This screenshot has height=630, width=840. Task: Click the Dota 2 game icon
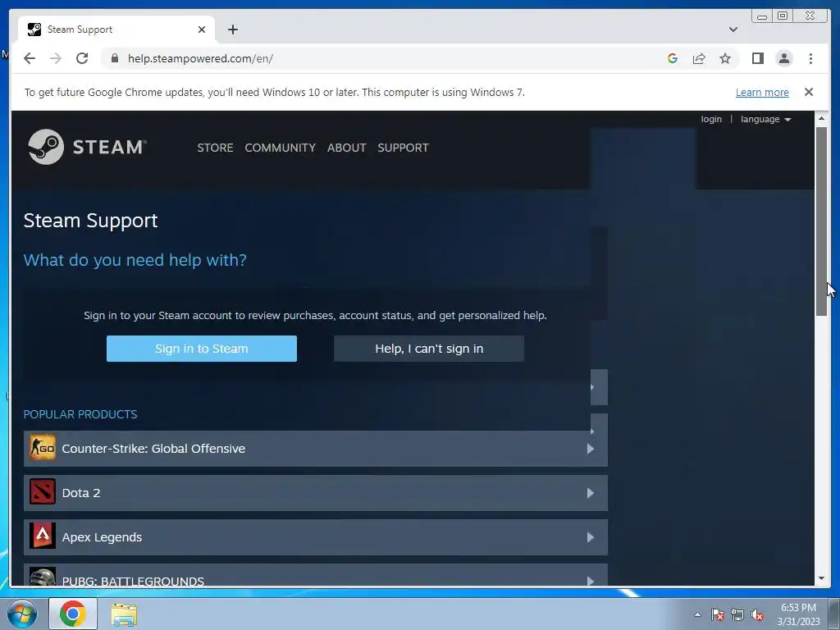pos(43,492)
